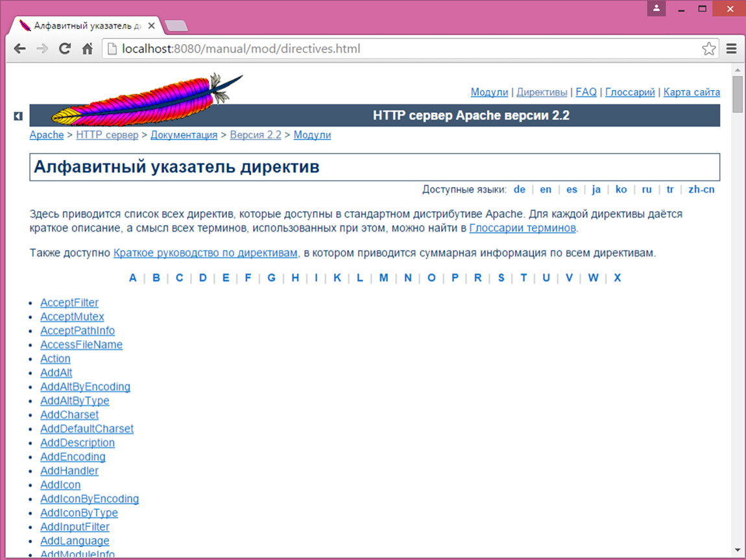This screenshot has width=746, height=560.
Task: Open the Chrome hamburger menu
Action: pos(732,49)
